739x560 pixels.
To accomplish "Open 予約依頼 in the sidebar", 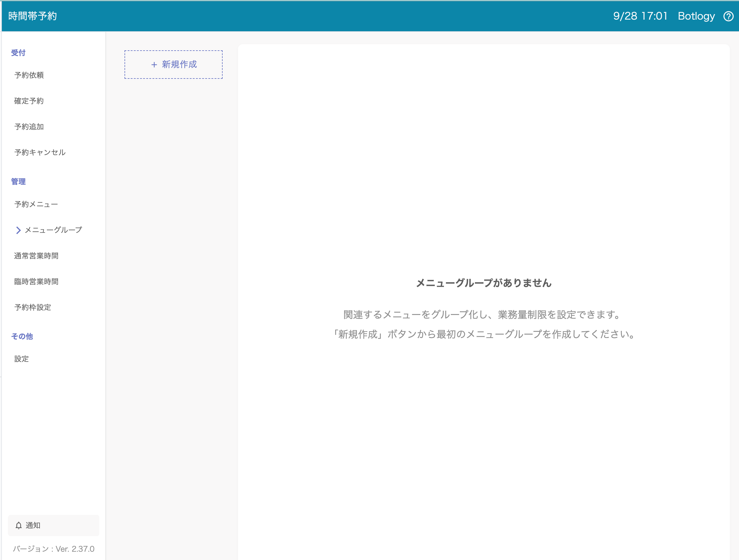I will coord(29,75).
